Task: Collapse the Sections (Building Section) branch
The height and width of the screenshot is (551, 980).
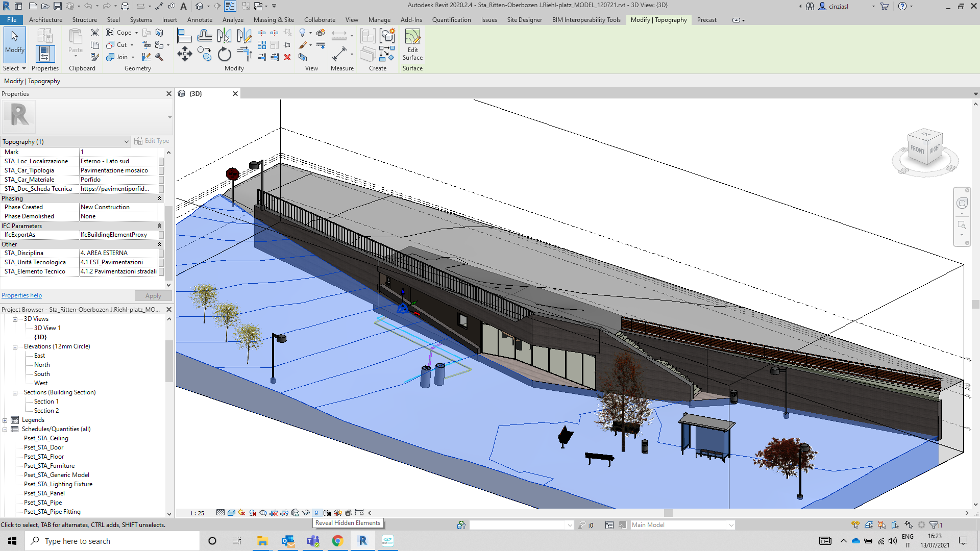Action: point(14,392)
